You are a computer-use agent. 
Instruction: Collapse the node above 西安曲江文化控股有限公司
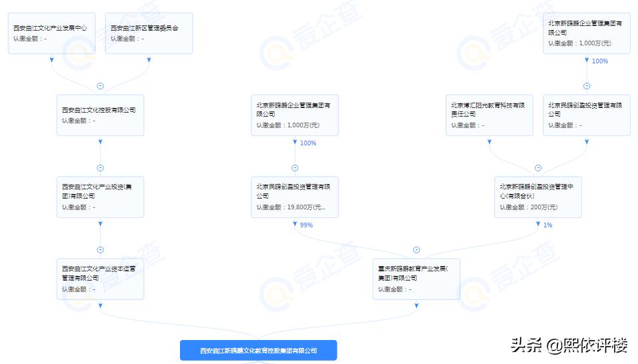[x=100, y=86]
